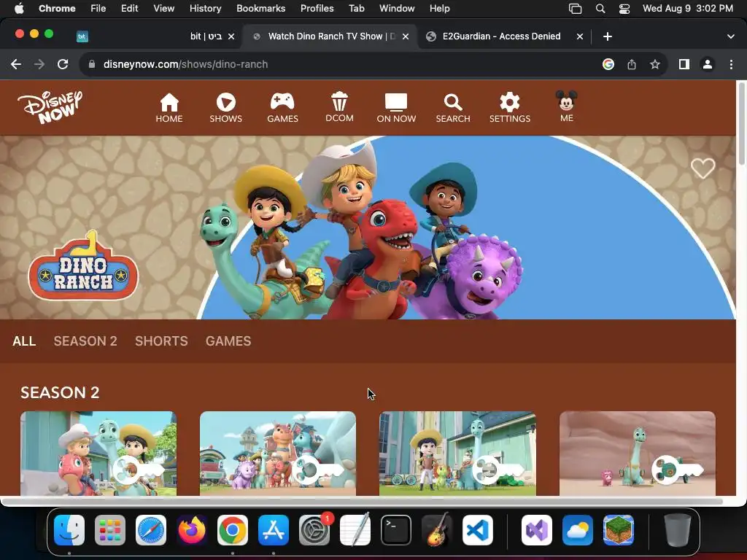
Task: Open the View menu
Action: [163, 9]
